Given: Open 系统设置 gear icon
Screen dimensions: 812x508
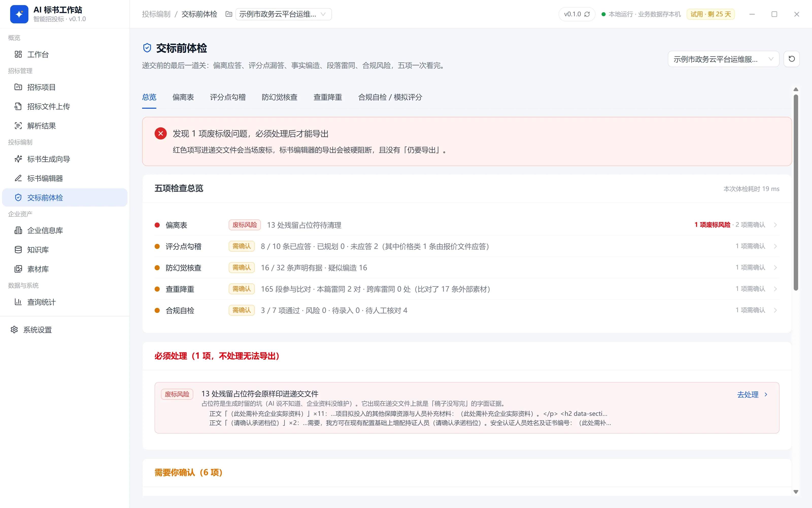Looking at the screenshot, I should [x=14, y=330].
